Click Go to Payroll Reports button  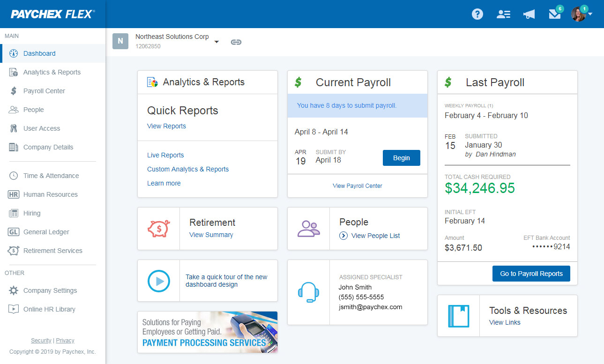(x=531, y=274)
